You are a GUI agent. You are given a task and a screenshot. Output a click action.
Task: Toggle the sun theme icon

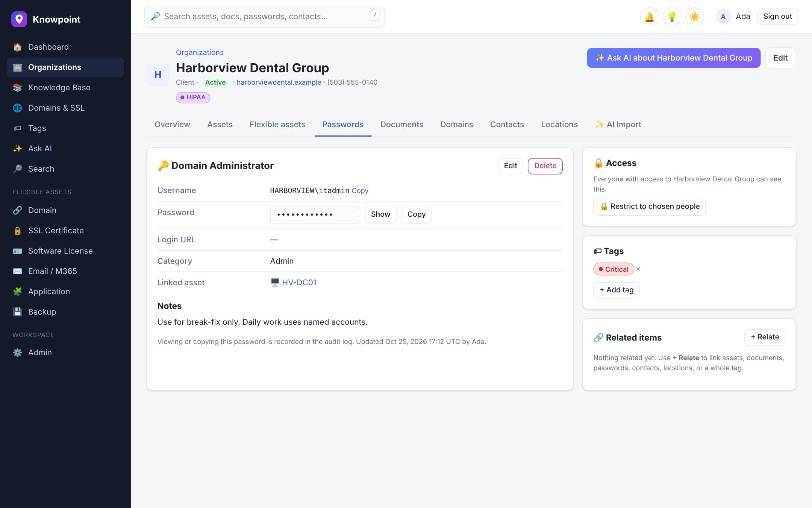click(694, 17)
